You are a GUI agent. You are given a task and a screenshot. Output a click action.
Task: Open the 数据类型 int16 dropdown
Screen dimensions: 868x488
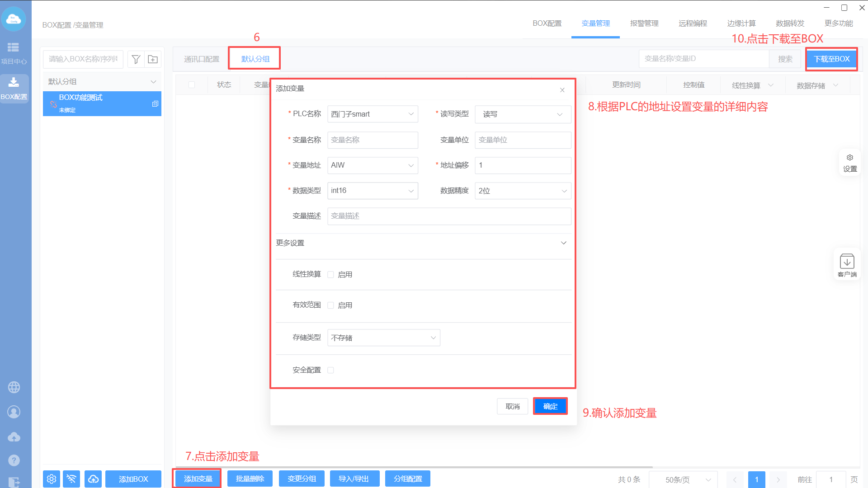click(372, 191)
